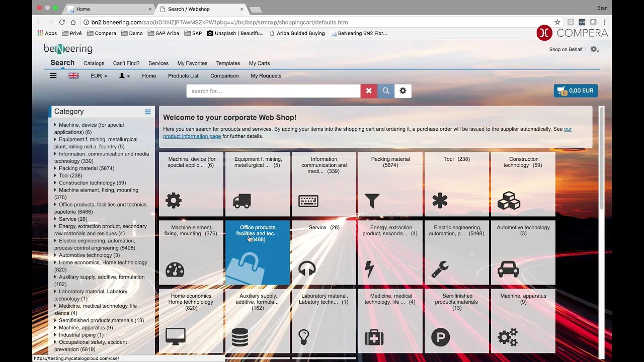Click Shop on Behalf link

566,49
